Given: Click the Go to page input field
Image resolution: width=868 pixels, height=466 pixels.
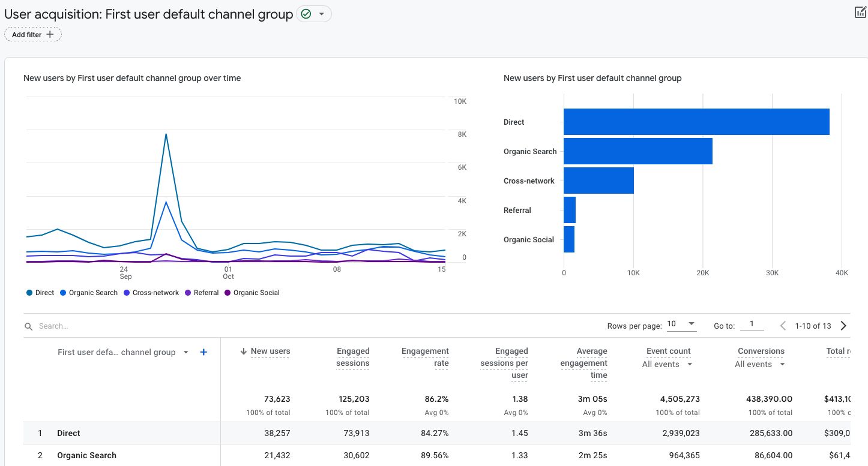Looking at the screenshot, I should [x=752, y=326].
